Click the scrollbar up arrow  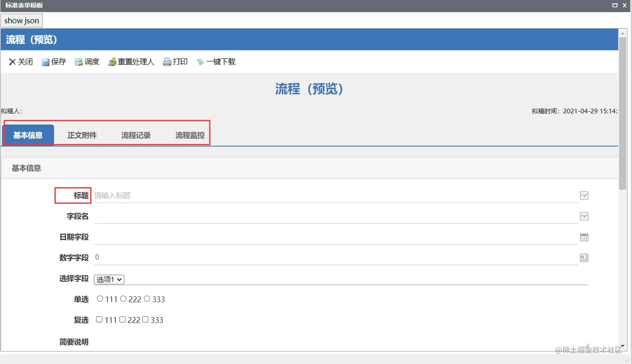coord(622,33)
